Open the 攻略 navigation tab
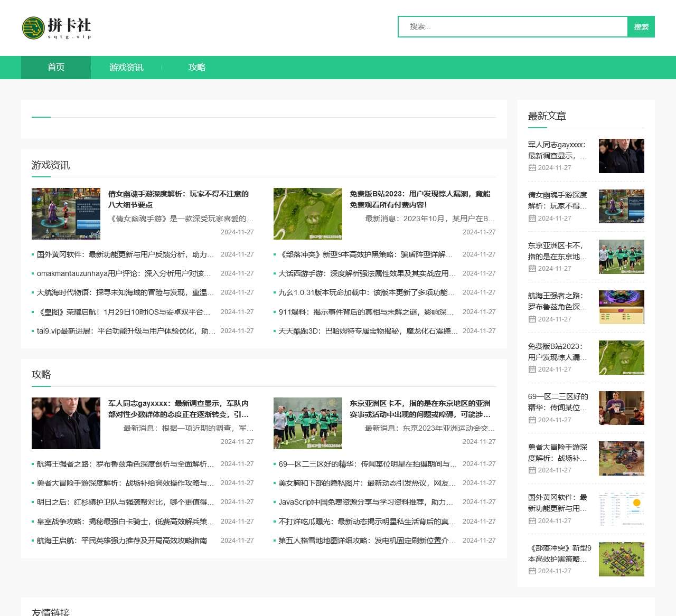 click(x=197, y=68)
